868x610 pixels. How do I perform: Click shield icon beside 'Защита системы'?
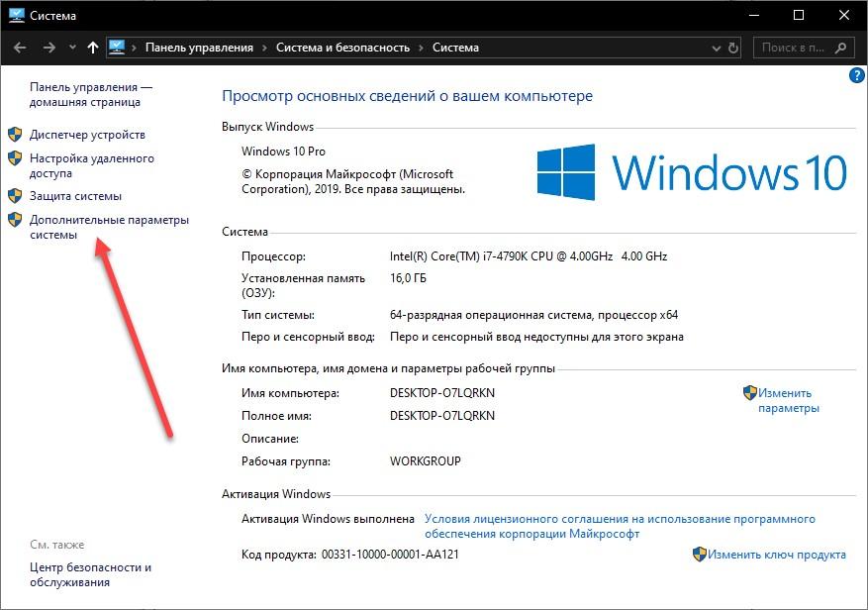pos(15,196)
